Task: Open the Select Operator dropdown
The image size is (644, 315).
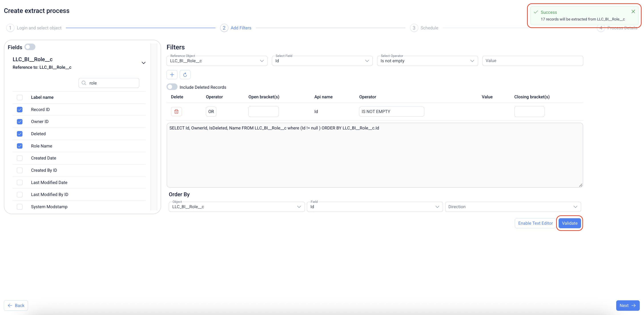Action: click(427, 61)
